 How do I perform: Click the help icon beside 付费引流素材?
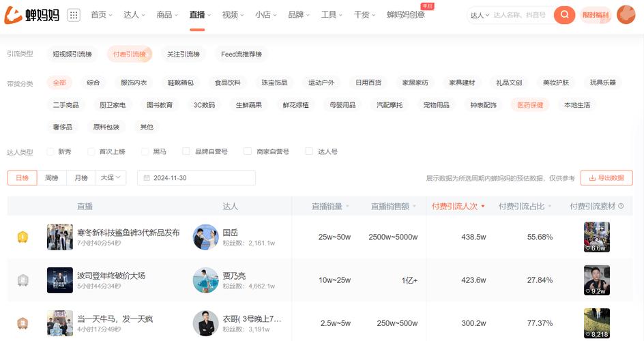(621, 206)
